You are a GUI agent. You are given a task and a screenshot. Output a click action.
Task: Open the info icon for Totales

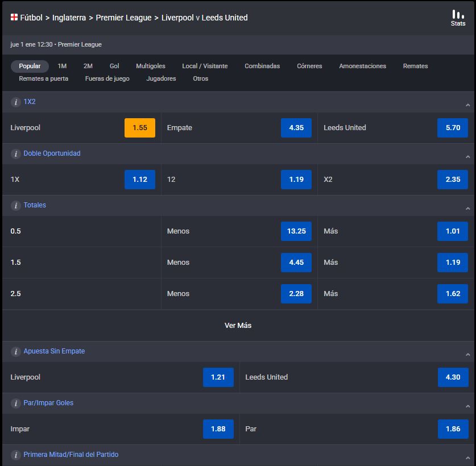16,205
